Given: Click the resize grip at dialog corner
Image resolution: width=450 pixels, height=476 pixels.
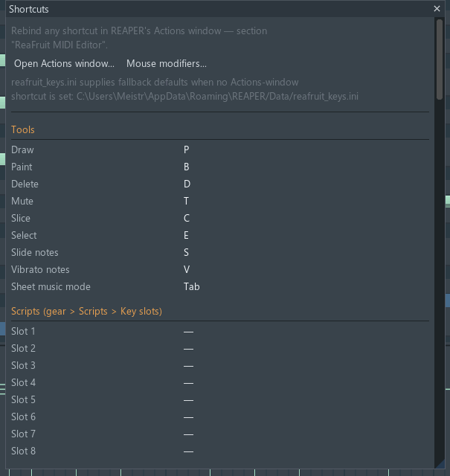Looking at the screenshot, I should (440, 463).
